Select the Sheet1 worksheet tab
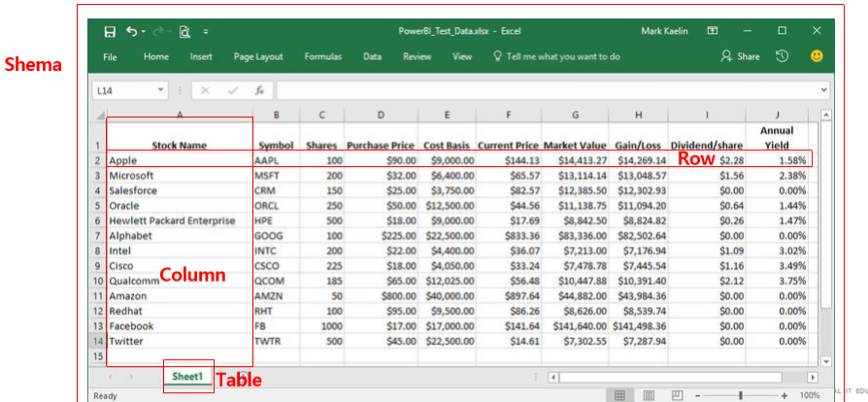 pos(188,377)
